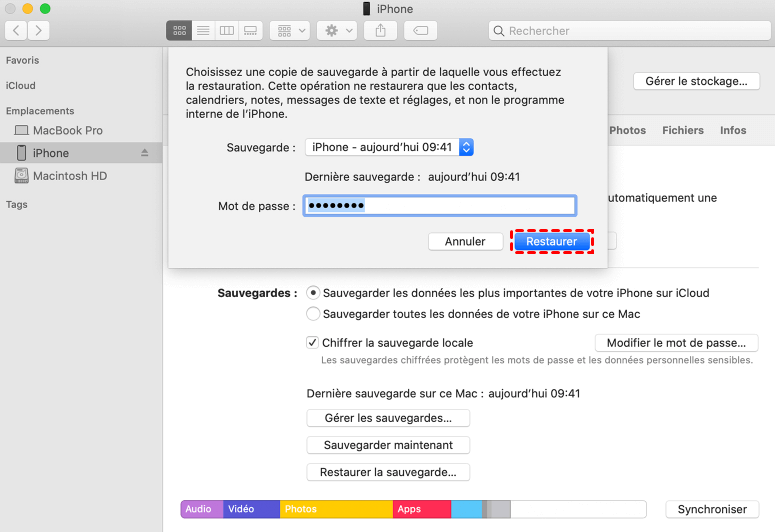Select the iCloud backup radio option
Viewport: 775px width, 532px height.
point(314,293)
